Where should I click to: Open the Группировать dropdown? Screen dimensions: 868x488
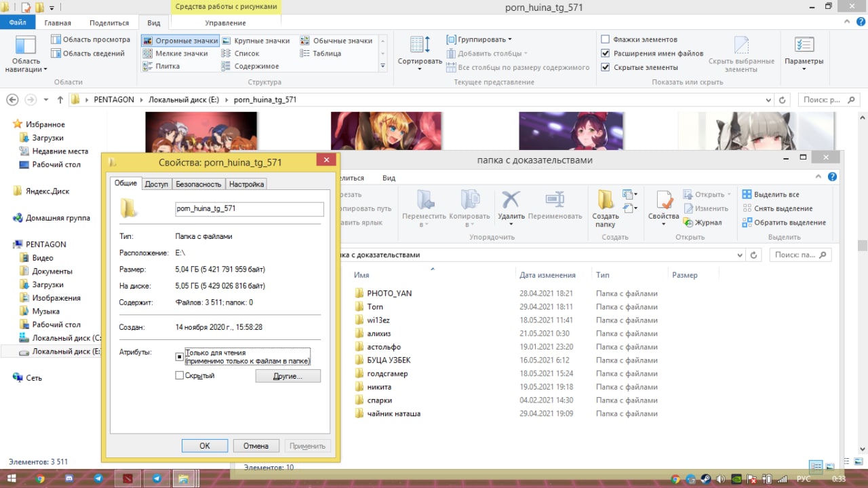pos(479,39)
